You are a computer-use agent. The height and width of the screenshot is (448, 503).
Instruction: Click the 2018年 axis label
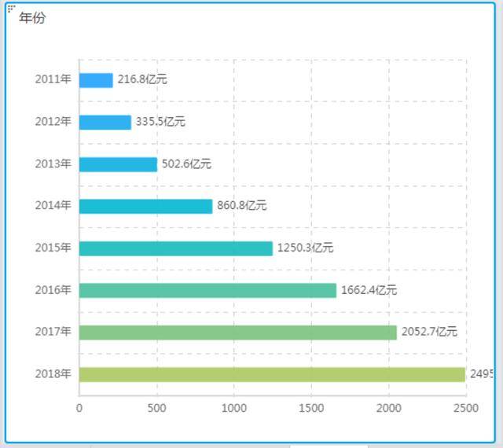[x=53, y=374]
